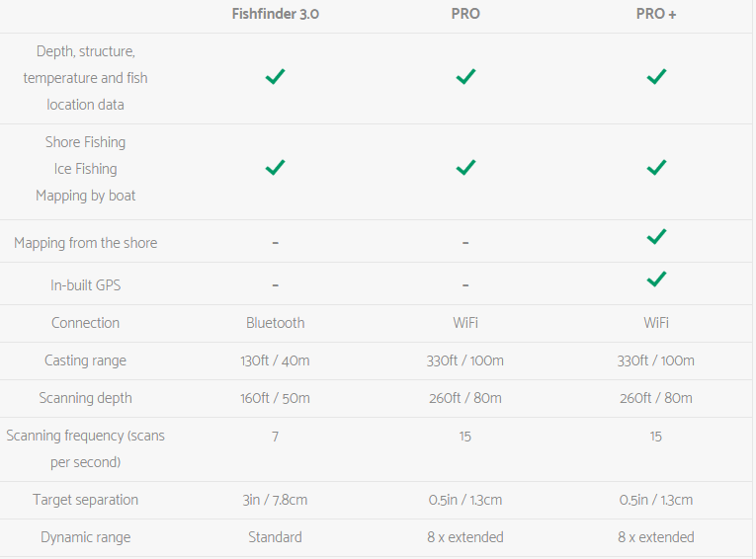Click Standard dynamic range value
This screenshot has height=559, width=756.
276,537
